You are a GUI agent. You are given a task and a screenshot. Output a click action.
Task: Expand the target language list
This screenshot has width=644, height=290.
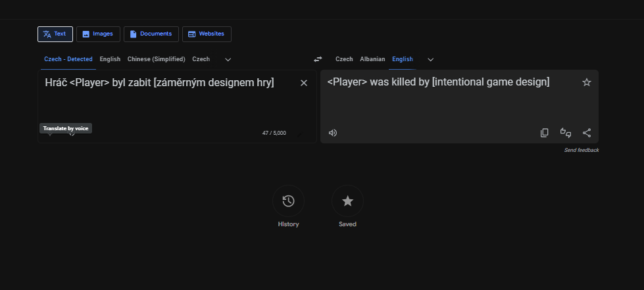click(x=430, y=59)
